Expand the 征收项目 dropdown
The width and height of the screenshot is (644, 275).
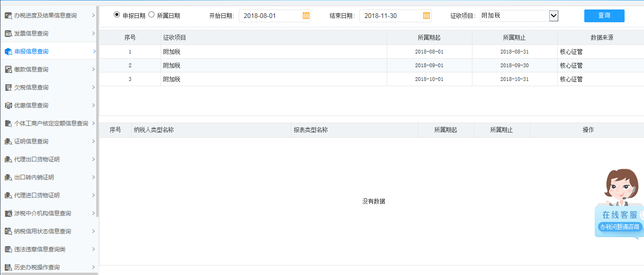click(x=553, y=15)
